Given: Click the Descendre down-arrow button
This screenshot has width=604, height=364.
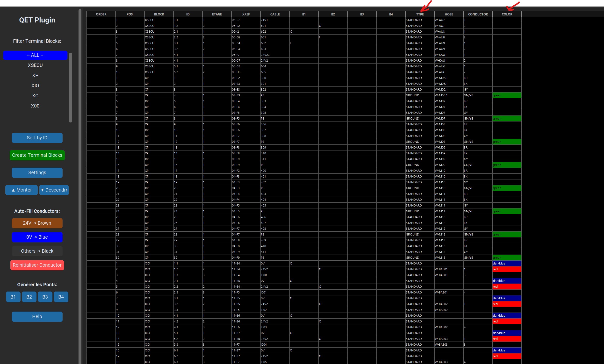Looking at the screenshot, I should (x=54, y=190).
